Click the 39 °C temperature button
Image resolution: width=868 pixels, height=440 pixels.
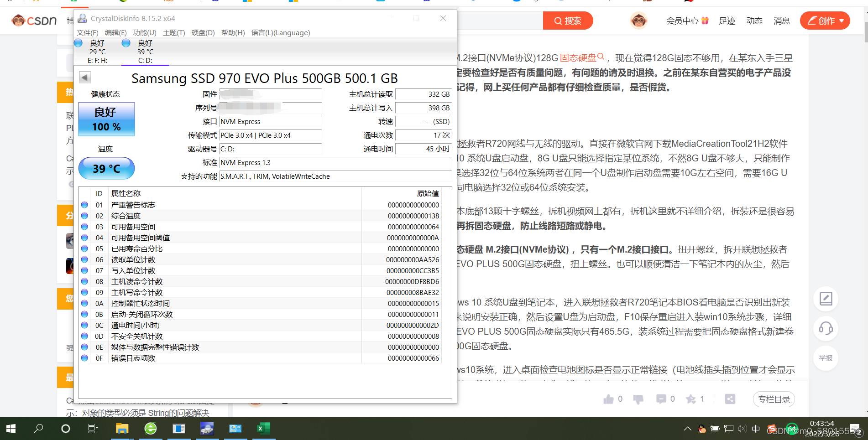point(106,168)
